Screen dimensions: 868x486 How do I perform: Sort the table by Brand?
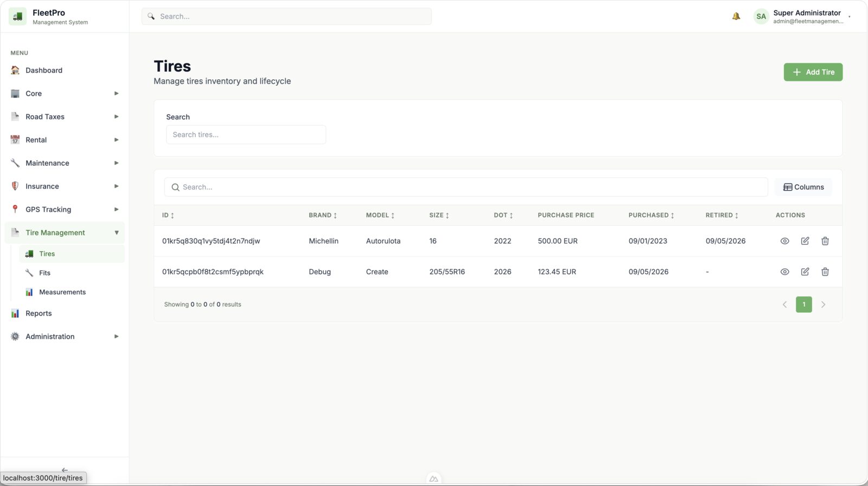point(323,216)
